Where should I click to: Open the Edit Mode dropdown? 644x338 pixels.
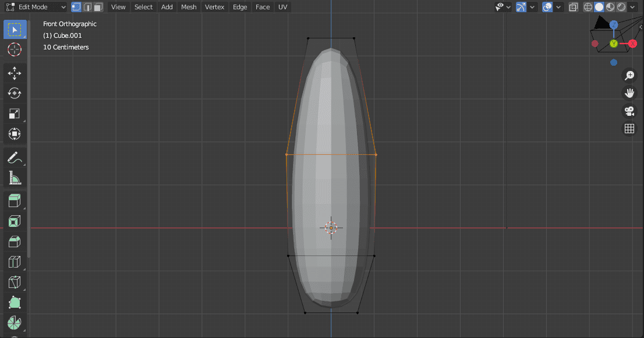tap(35, 6)
